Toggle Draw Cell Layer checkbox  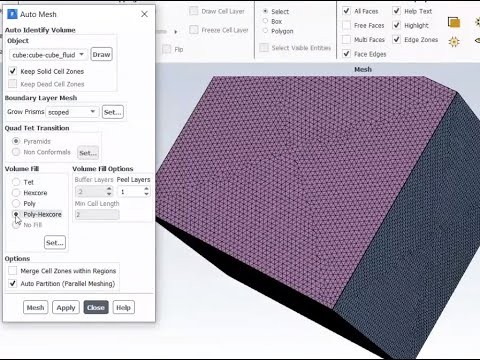193,11
